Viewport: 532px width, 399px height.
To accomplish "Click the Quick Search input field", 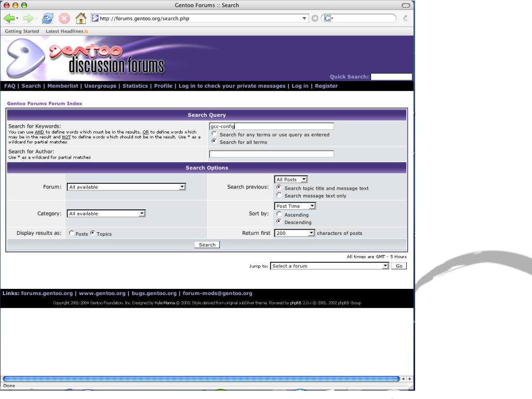I will (391, 77).
